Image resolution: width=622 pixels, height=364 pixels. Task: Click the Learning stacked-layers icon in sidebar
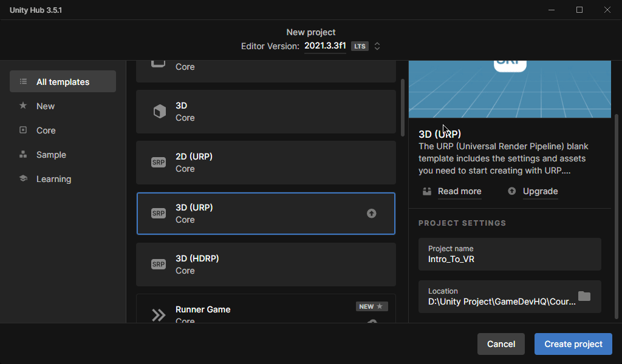pyautogui.click(x=22, y=178)
